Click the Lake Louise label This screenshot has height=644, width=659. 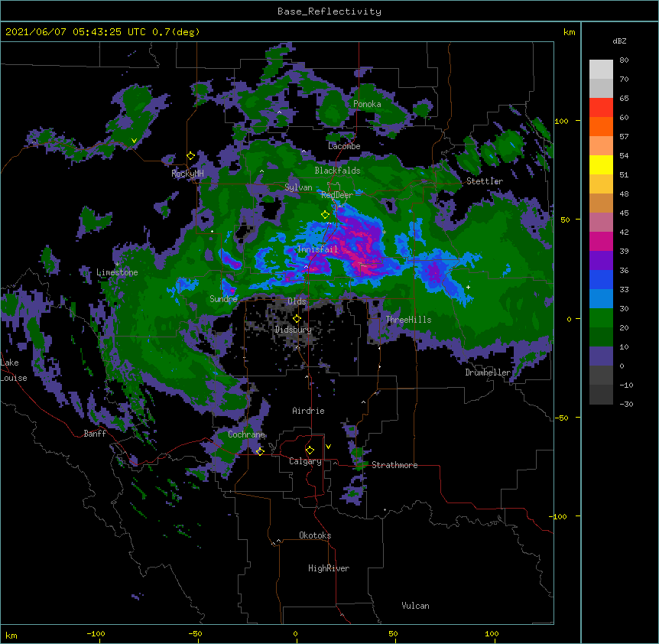(14, 370)
